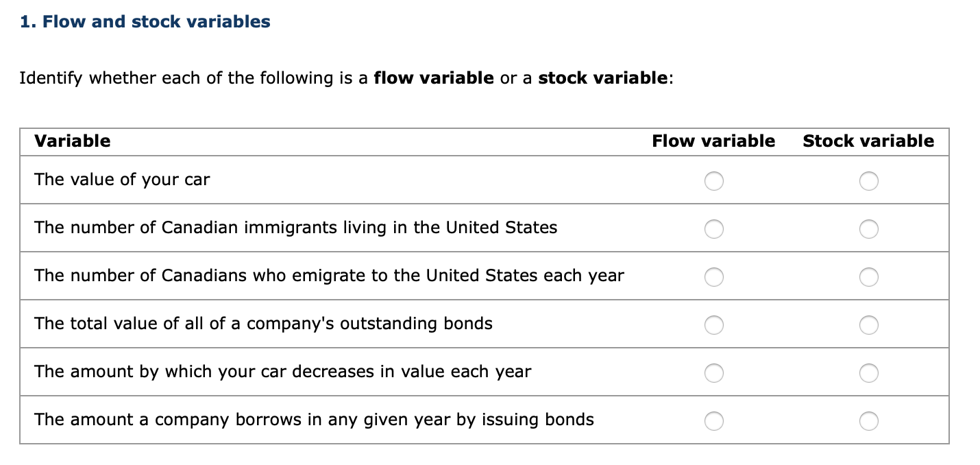Image resolution: width=980 pixels, height=465 pixels.
Task: Choose flow variable for Canadians who emigrate each year
Action: (713, 277)
